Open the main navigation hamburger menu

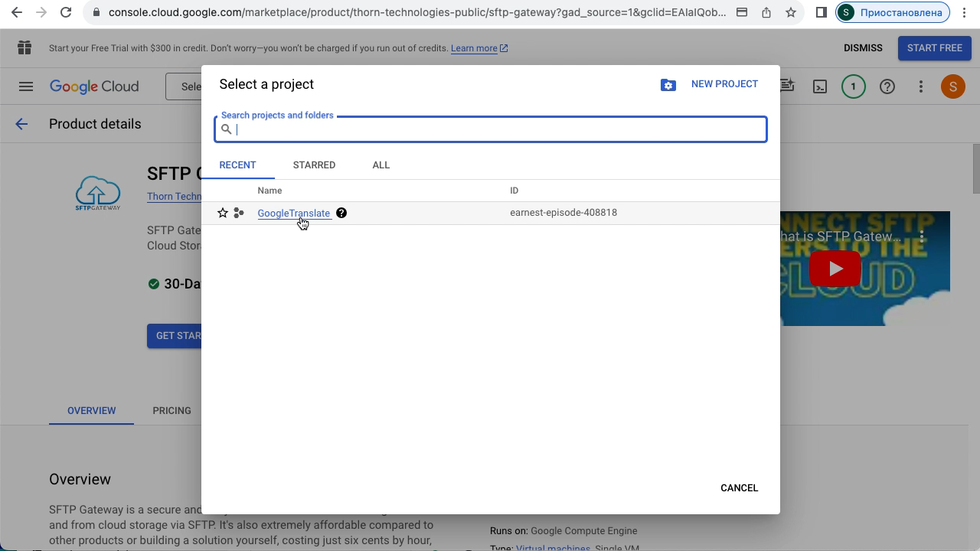pos(26,86)
